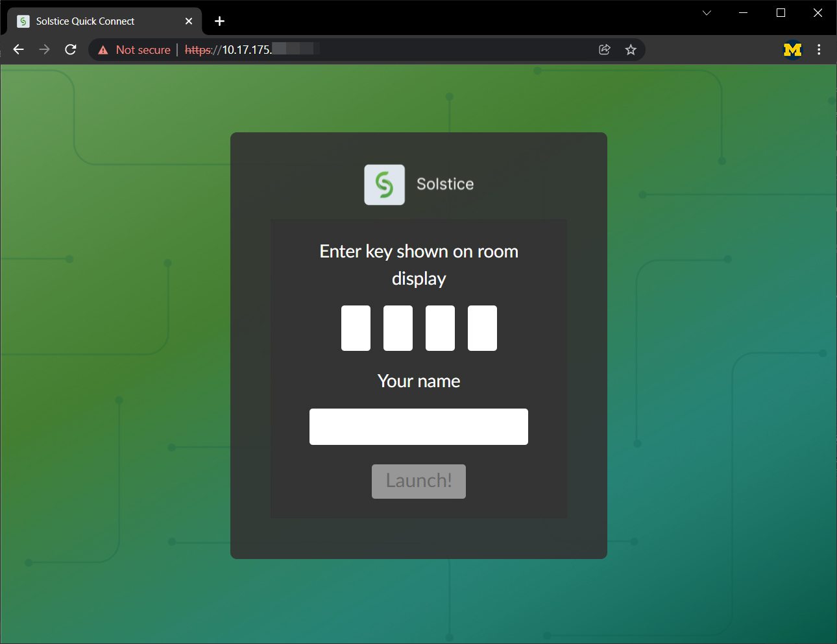
Task: Focus the fourth key digit box
Action: coord(482,328)
